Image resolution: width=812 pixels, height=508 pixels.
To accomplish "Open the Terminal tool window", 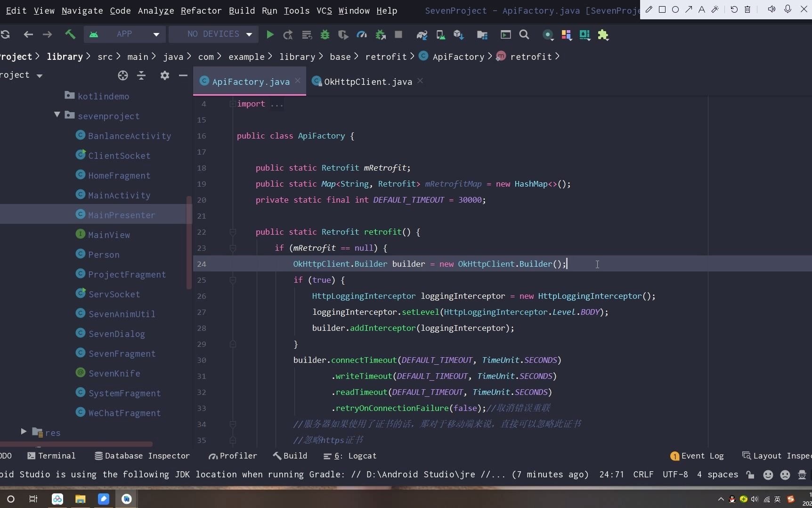I will [51, 456].
